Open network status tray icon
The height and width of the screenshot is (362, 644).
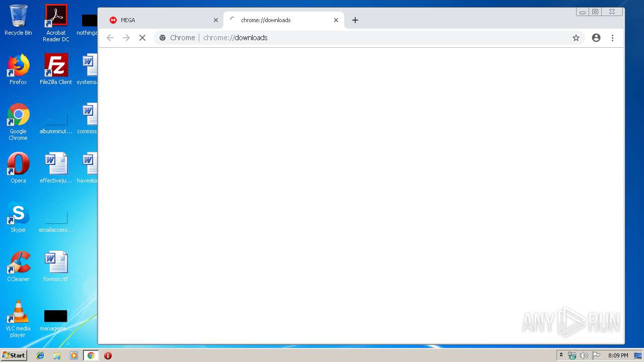[x=572, y=355]
